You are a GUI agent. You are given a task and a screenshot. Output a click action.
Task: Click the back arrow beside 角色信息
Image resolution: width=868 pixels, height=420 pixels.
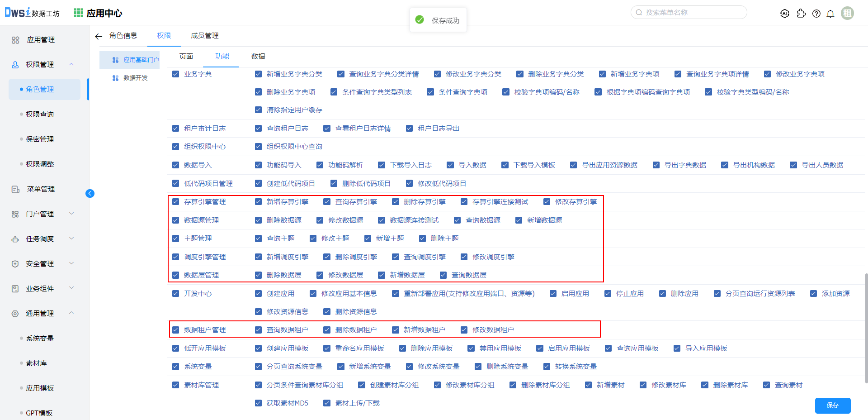[99, 36]
